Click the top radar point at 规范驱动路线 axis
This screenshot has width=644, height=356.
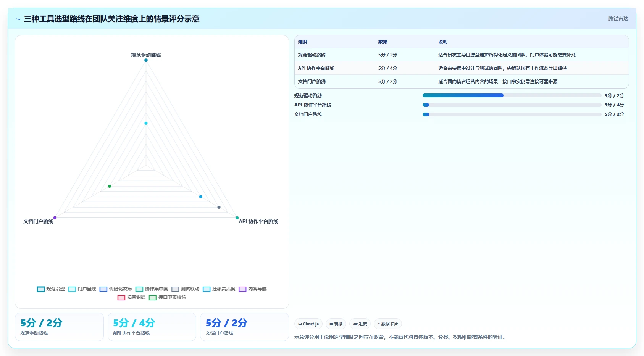(x=146, y=60)
